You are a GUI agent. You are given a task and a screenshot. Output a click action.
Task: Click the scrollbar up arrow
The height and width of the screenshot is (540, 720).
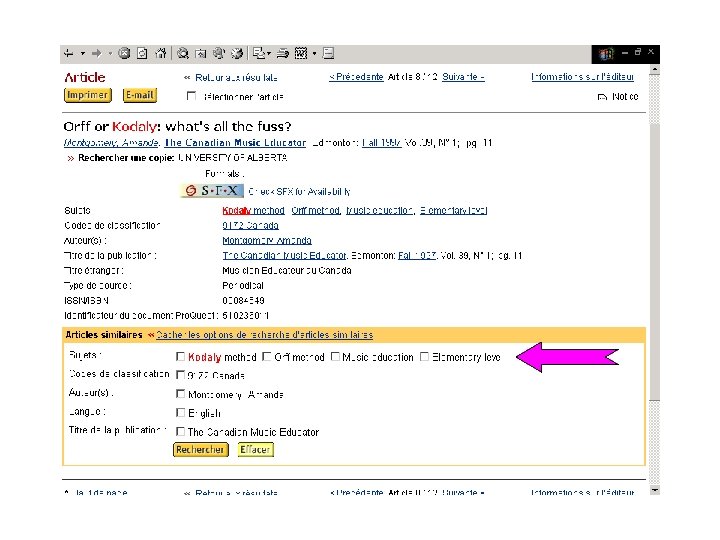[655, 70]
